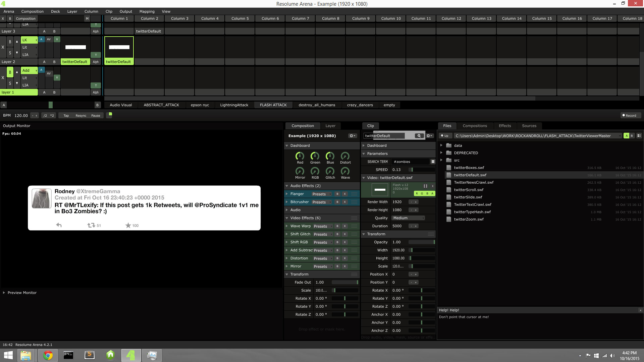This screenshot has height=362, width=644.
Task: Close the Help panel
Action: click(x=640, y=310)
